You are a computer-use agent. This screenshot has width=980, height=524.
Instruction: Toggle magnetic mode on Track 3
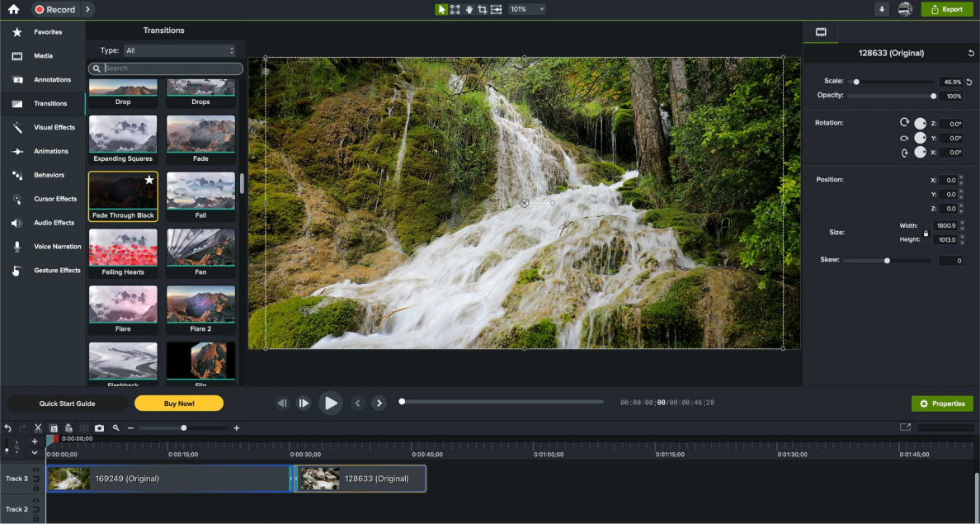(x=36, y=479)
